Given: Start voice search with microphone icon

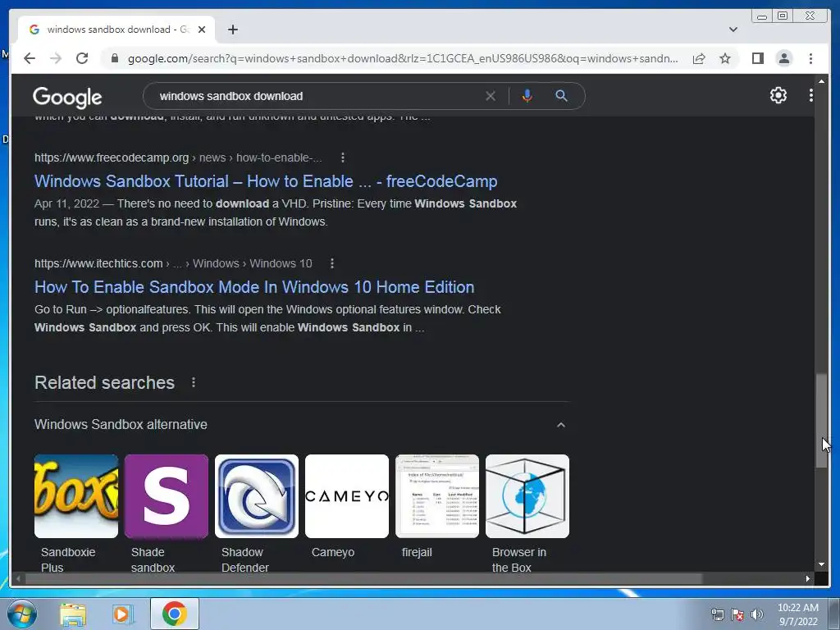Looking at the screenshot, I should click(x=527, y=96).
